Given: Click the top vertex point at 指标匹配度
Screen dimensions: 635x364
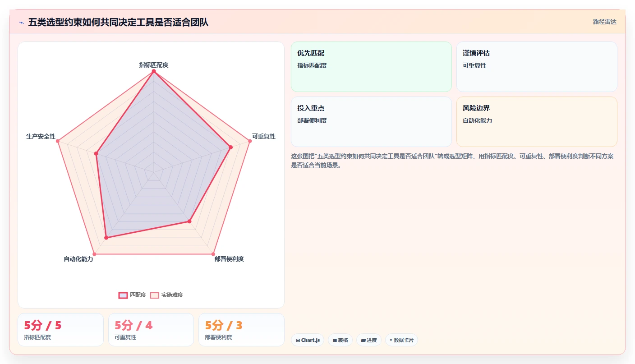Looking at the screenshot, I should 154,71.
